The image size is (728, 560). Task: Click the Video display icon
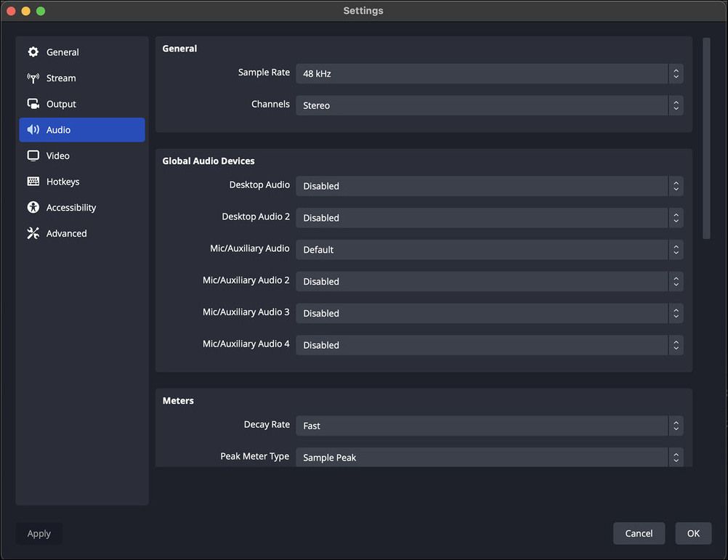[33, 155]
